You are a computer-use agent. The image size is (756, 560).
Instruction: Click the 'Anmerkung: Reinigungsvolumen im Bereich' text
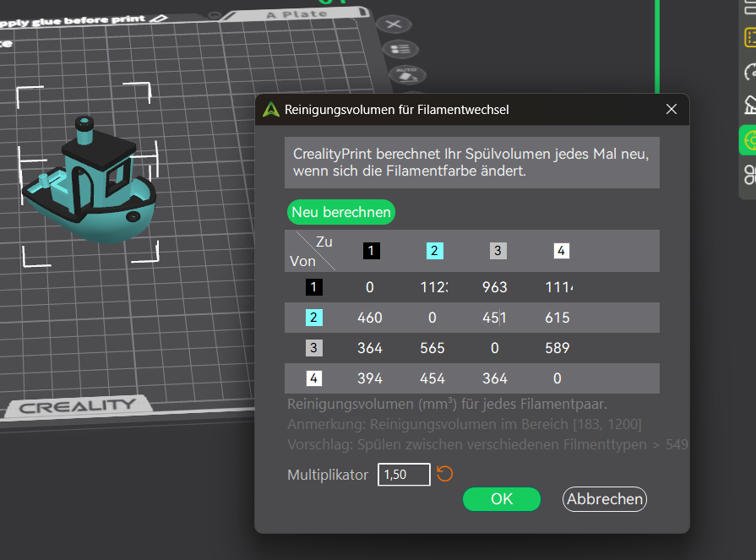[465, 424]
